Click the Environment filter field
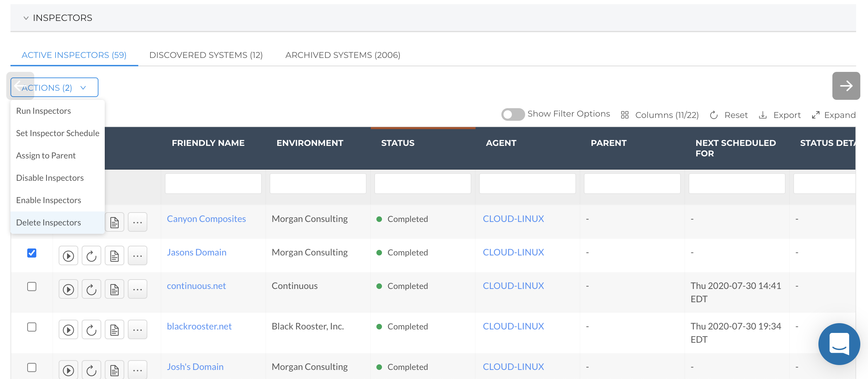The height and width of the screenshot is (379, 868). 318,184
